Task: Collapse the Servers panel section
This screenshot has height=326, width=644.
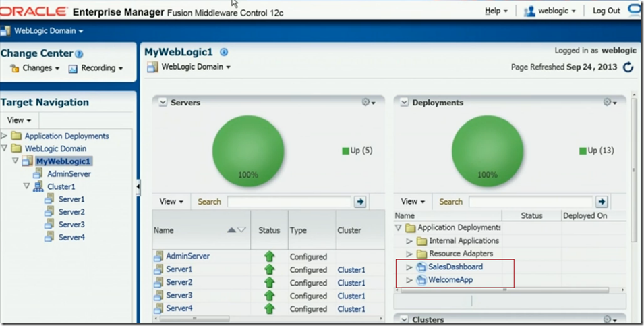Action: (163, 102)
